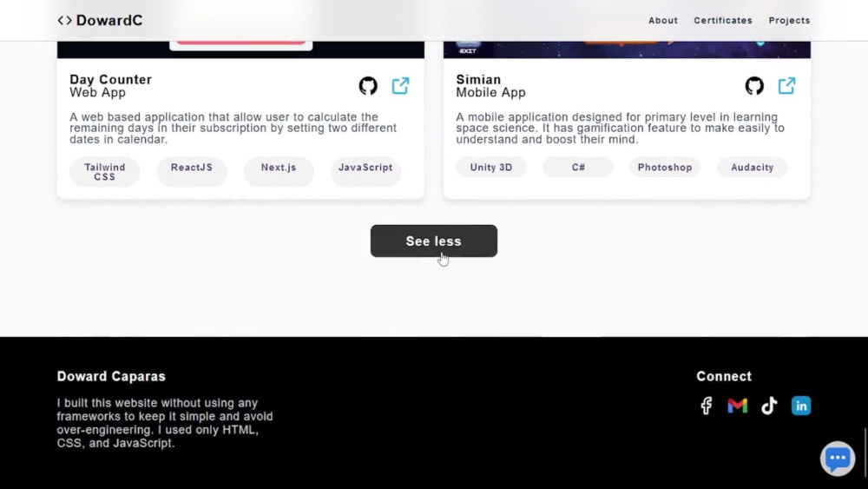868x489 pixels.
Task: Click the DowardC code brackets logo icon
Action: (65, 21)
